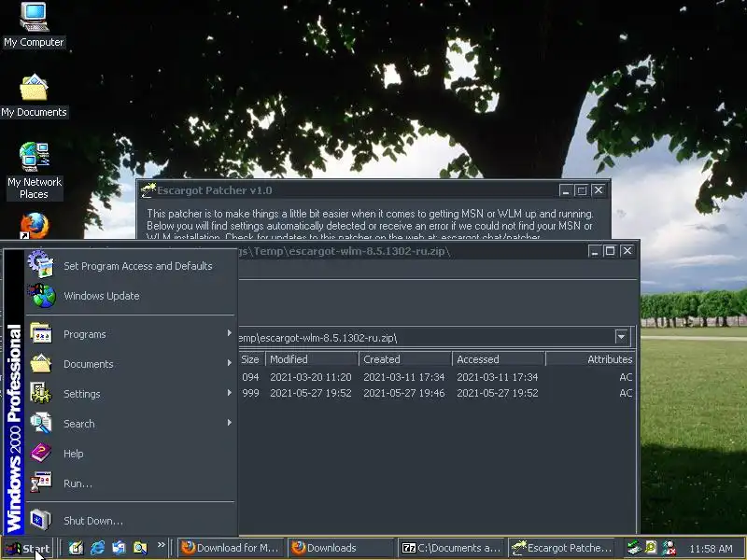Choose Shut Down... in Start menu
The image size is (747, 560).
tap(131, 521)
